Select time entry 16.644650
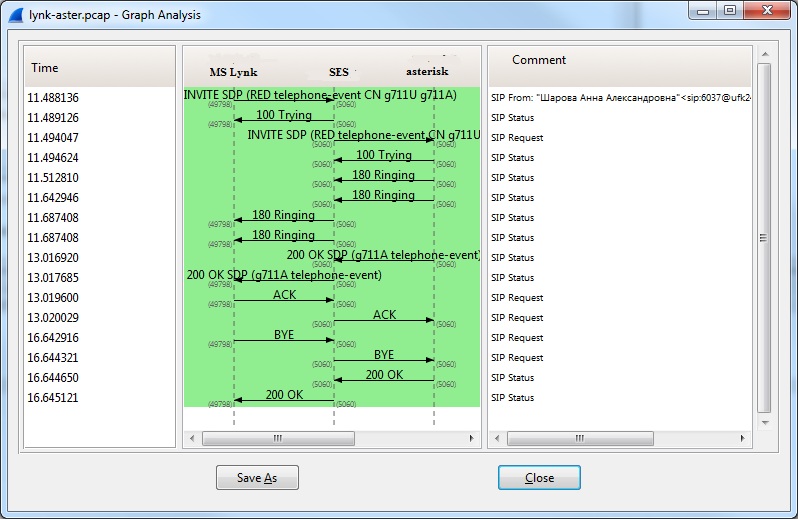 pos(53,378)
